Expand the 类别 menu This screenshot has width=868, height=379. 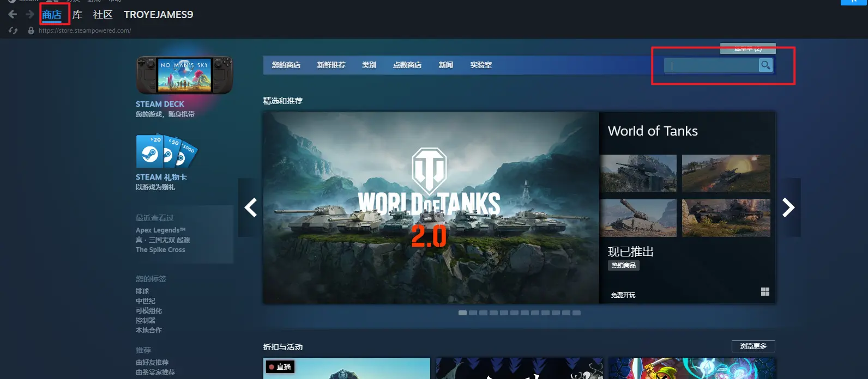(369, 65)
